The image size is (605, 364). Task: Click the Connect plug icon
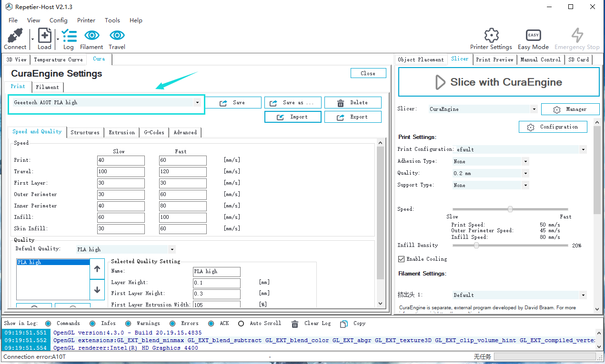click(15, 36)
